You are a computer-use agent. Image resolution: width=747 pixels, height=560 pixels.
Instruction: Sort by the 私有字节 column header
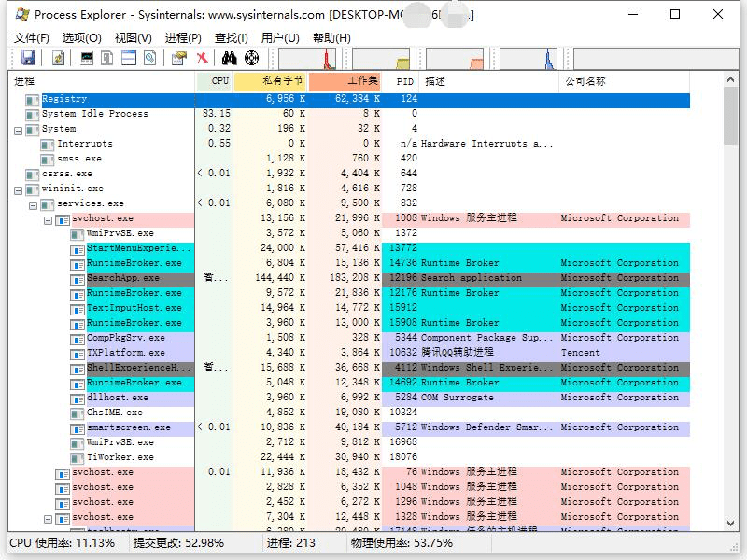(x=270, y=81)
